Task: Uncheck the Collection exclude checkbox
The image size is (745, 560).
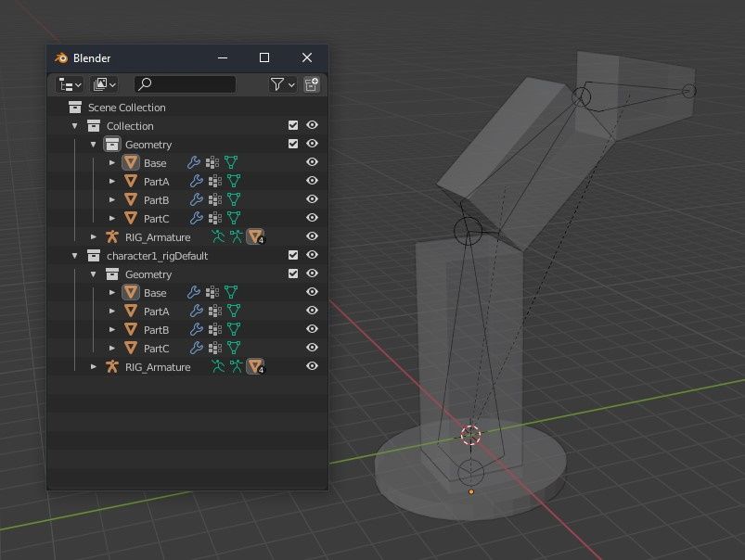Action: pos(293,125)
